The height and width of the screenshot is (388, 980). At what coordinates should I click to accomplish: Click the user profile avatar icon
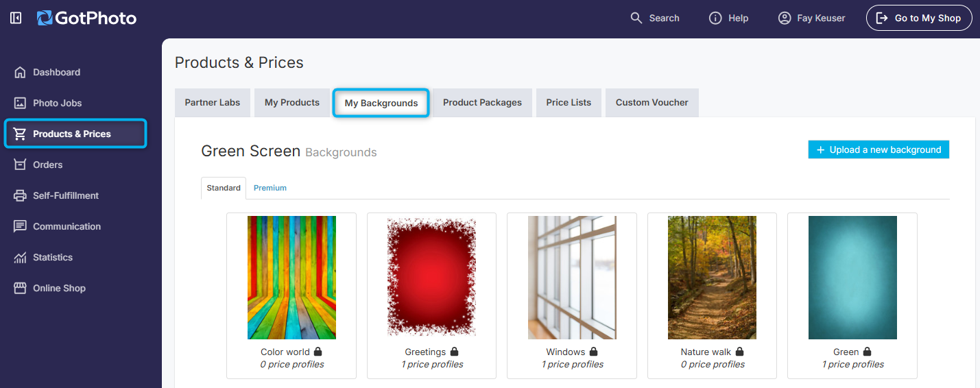(785, 18)
